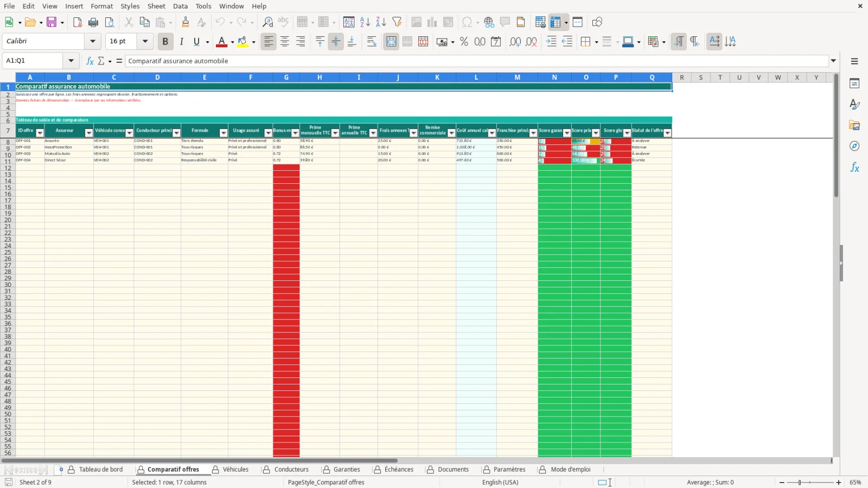
Task: Open sidebar Properties panel
Action: (x=854, y=84)
